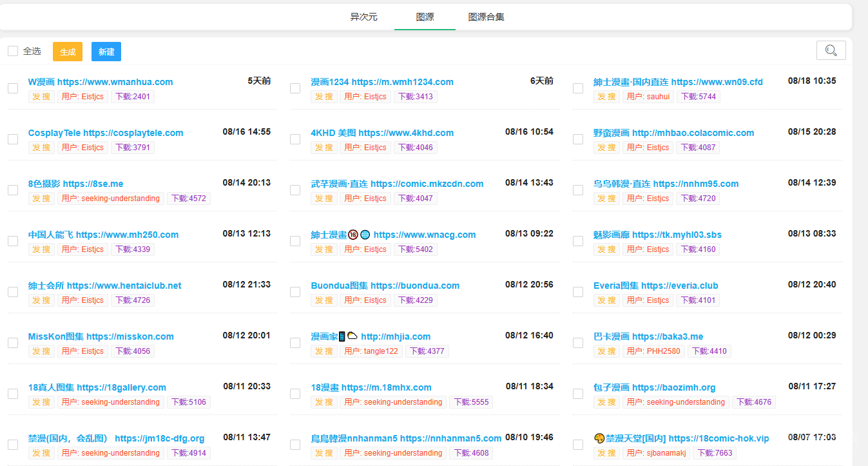The width and height of the screenshot is (868, 466).
Task: Open the 魅影画廊 https://tk.myhl03.sbs link
Action: click(x=657, y=235)
